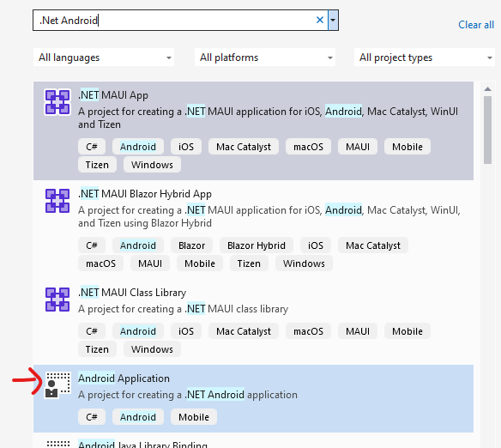Open the All project types dropdown
This screenshot has height=448, width=501.
(425, 58)
